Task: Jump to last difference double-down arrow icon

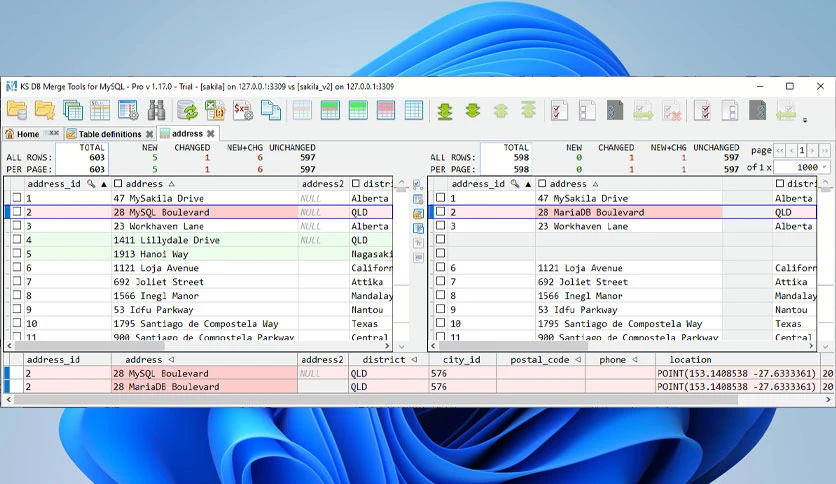Action: point(445,110)
